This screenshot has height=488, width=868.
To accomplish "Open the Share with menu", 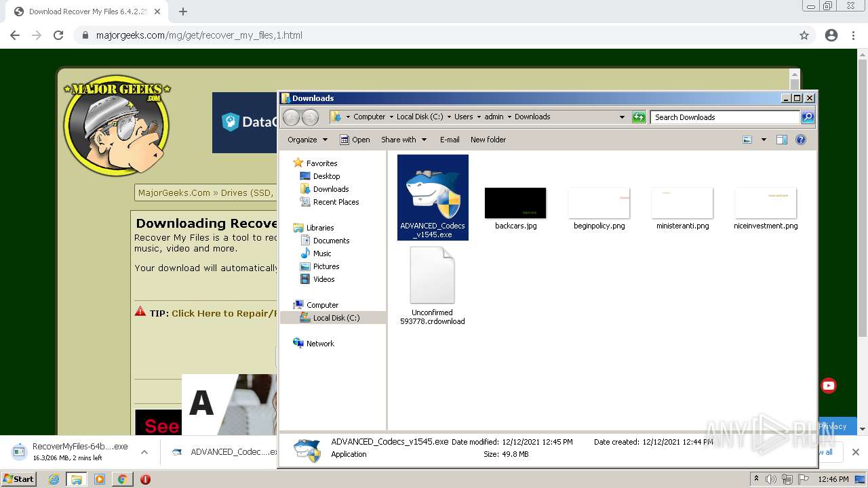I will (403, 140).
